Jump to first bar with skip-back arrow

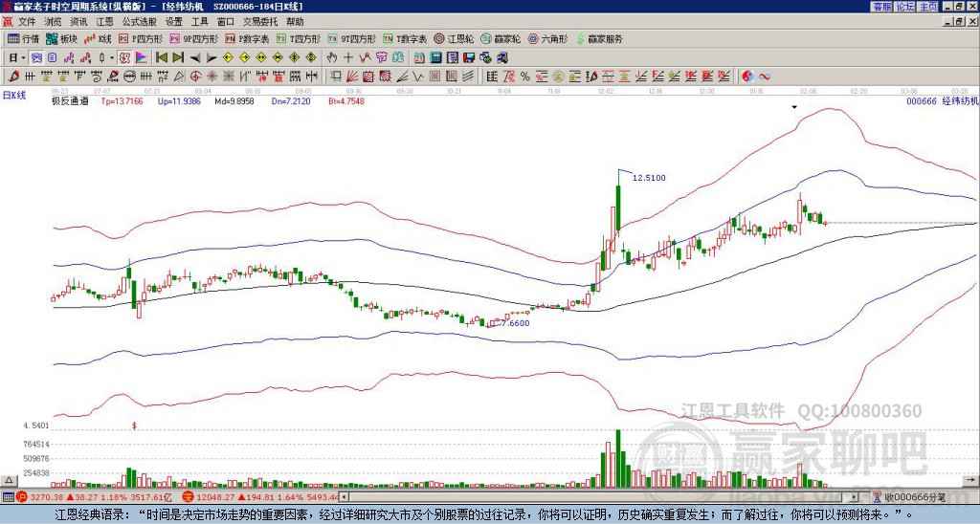coord(161,58)
